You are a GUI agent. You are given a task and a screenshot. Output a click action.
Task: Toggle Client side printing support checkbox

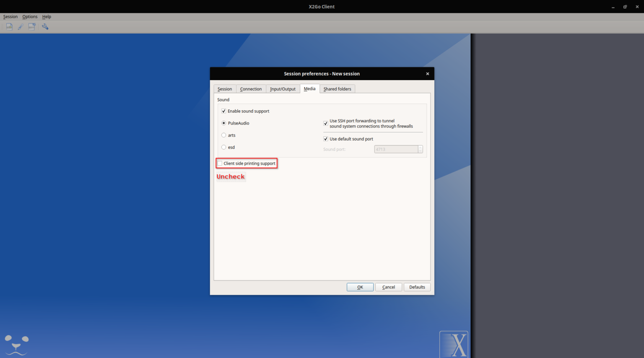pyautogui.click(x=220, y=163)
